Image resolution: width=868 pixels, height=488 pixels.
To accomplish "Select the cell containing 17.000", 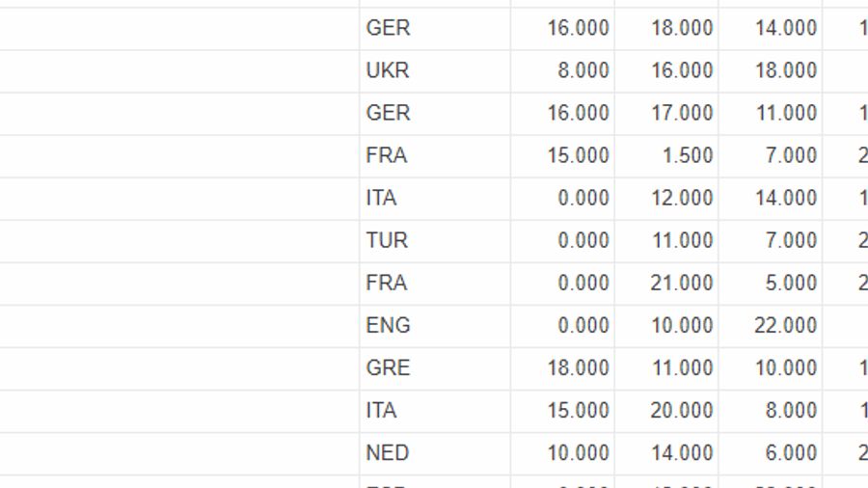I will (x=666, y=114).
